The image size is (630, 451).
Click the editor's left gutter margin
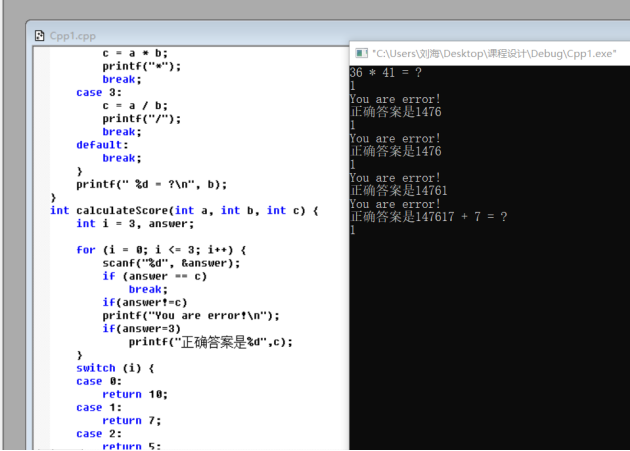41,248
